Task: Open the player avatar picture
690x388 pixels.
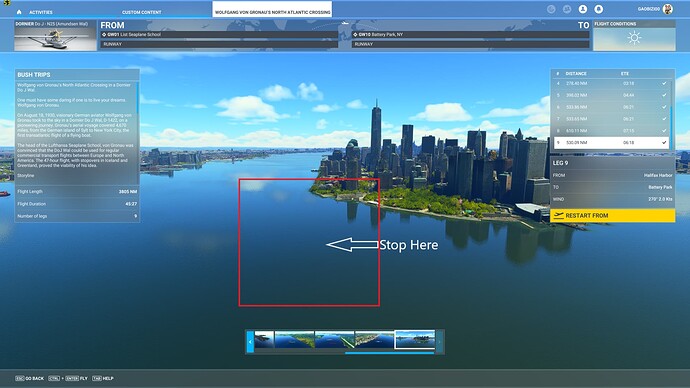Action: pos(668,9)
